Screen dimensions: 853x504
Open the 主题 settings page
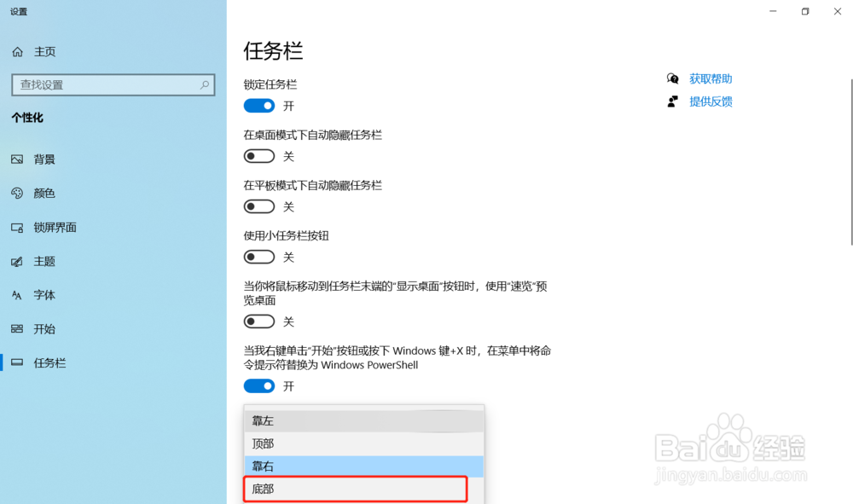coord(44,262)
